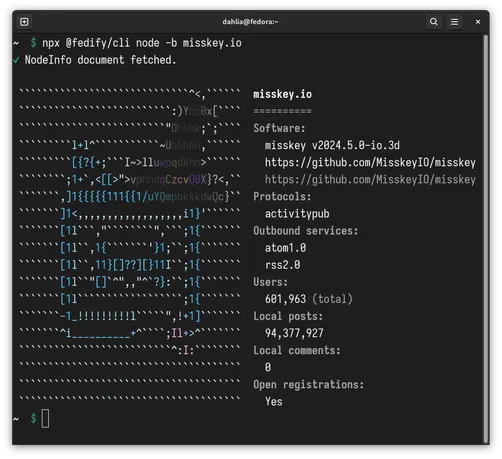Click the dahlia@fedora window title

pos(250,22)
